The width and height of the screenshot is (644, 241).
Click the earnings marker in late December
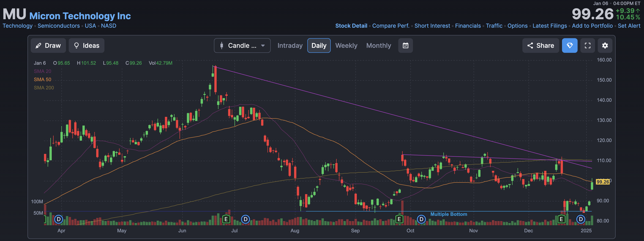click(561, 219)
